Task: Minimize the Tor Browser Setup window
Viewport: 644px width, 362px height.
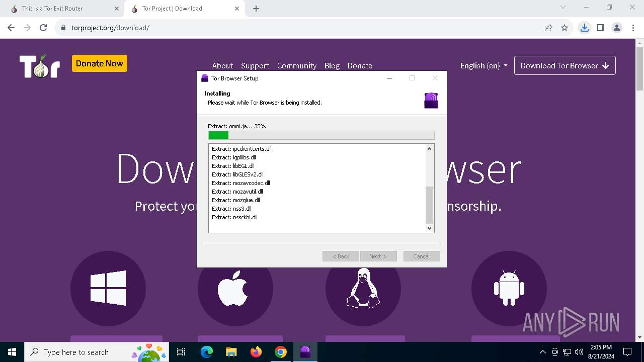Action: click(x=389, y=78)
